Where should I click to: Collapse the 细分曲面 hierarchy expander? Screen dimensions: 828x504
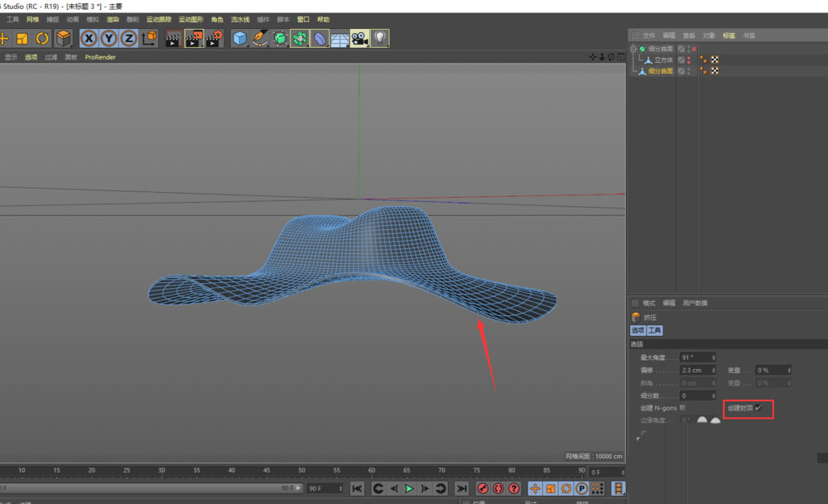[x=633, y=48]
